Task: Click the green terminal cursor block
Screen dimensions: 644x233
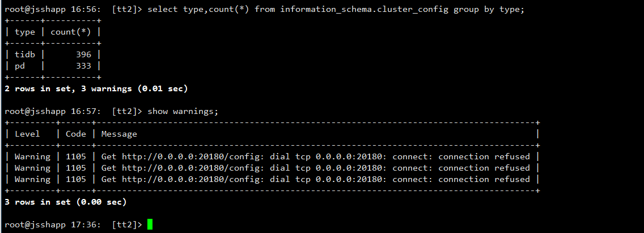Action: [150, 224]
